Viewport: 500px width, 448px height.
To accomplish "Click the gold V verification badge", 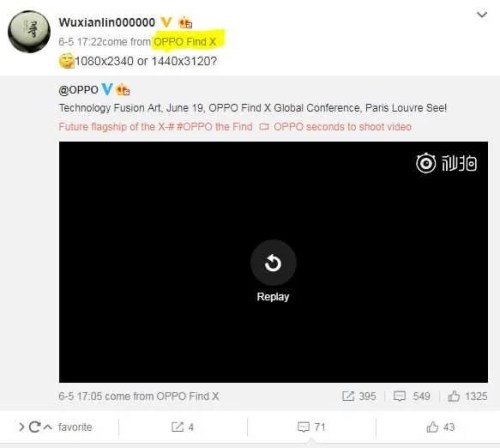I will (x=166, y=23).
